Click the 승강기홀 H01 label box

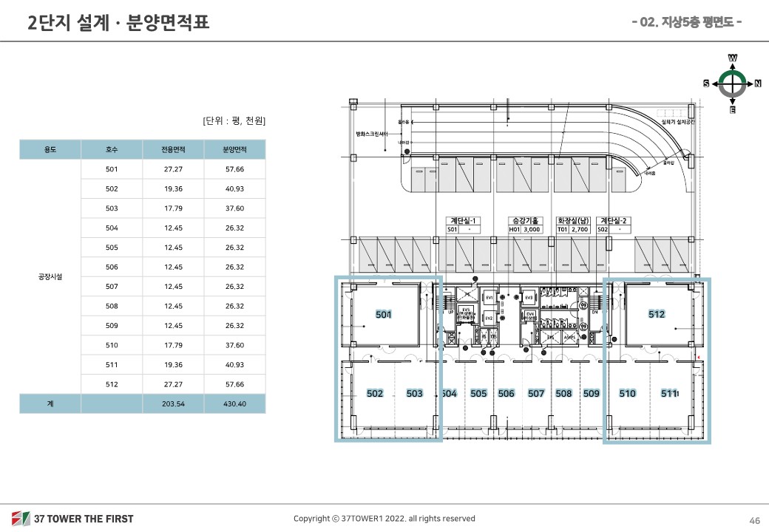click(x=526, y=225)
